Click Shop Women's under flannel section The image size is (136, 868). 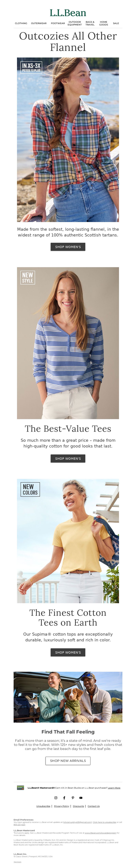point(68,247)
